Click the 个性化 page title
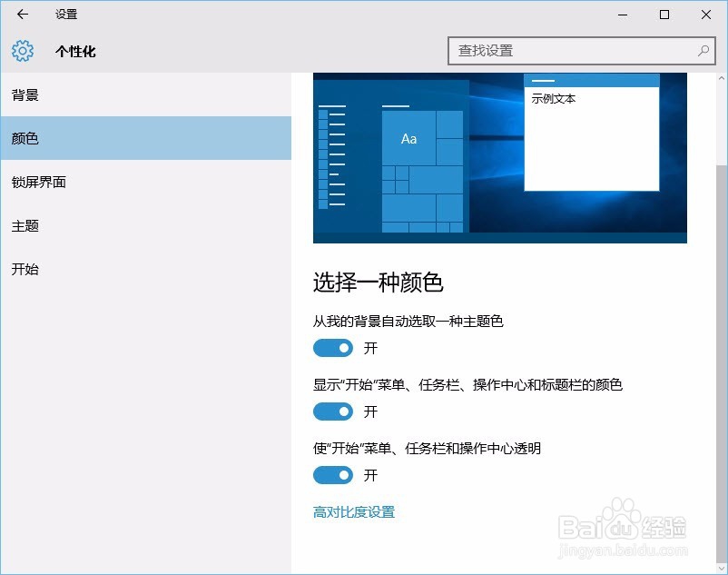 [x=75, y=51]
